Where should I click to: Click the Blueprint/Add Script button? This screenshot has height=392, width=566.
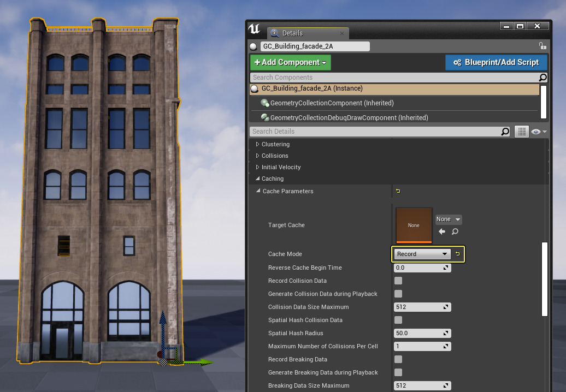(x=496, y=62)
